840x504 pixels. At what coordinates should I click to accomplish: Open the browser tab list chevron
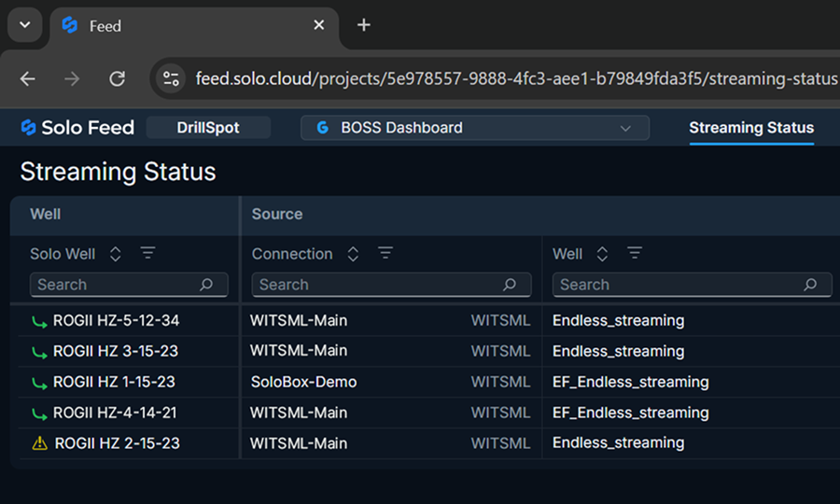coord(24,24)
